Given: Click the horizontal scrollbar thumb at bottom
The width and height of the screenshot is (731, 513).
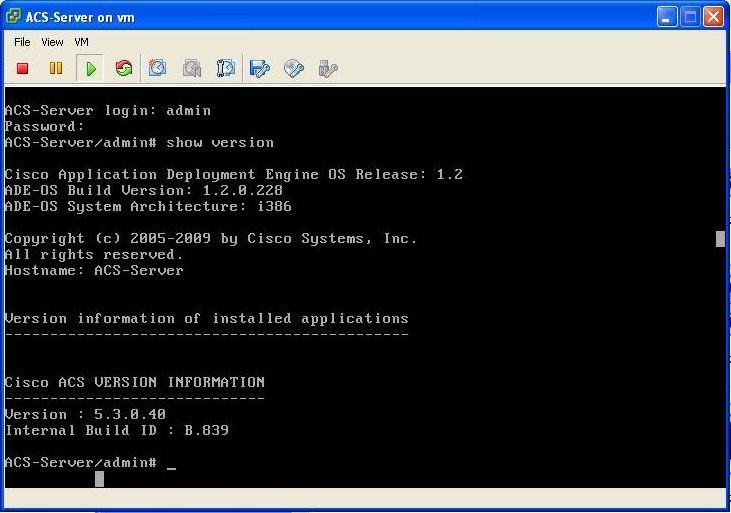Looking at the screenshot, I should (x=99, y=479).
